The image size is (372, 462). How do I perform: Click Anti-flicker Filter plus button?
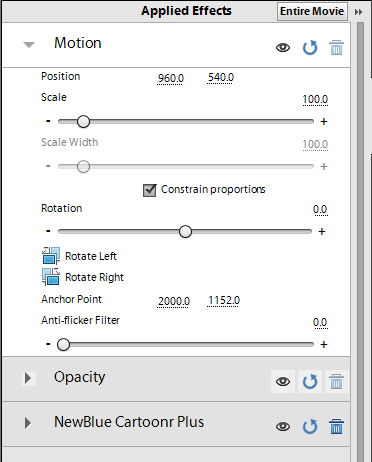coord(324,344)
